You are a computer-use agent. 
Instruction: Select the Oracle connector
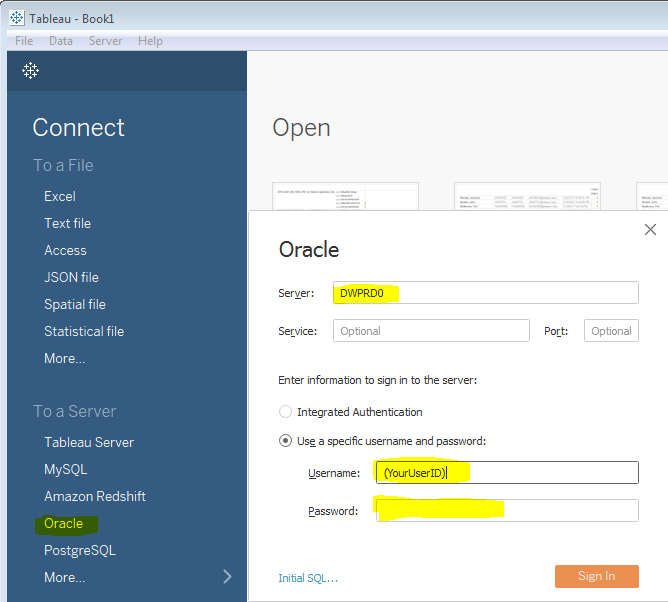click(x=64, y=523)
